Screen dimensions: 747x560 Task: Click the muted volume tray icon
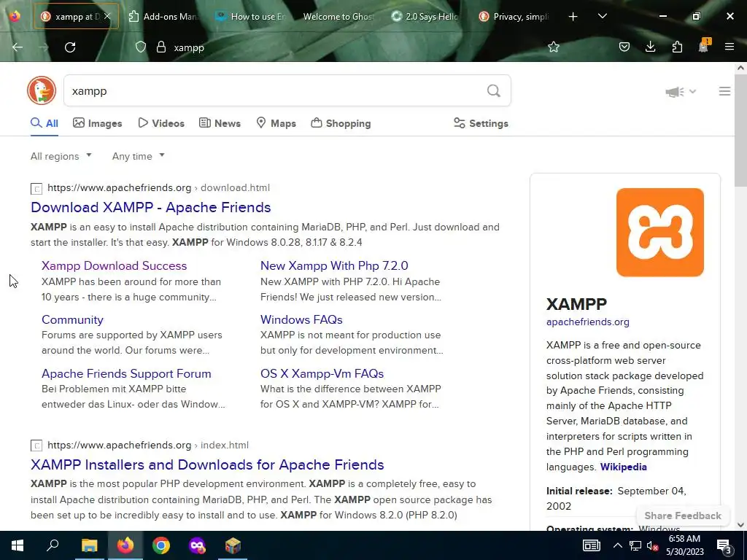tap(653, 545)
